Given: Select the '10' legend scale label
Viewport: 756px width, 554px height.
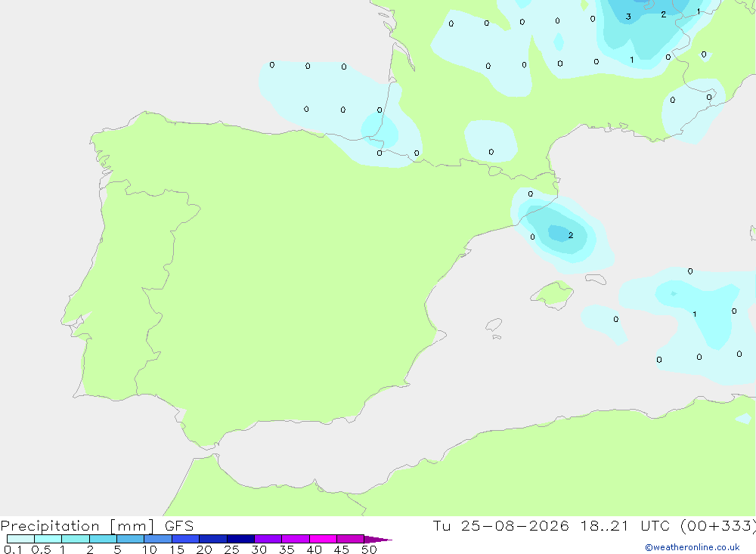Looking at the screenshot, I should click(x=150, y=549).
